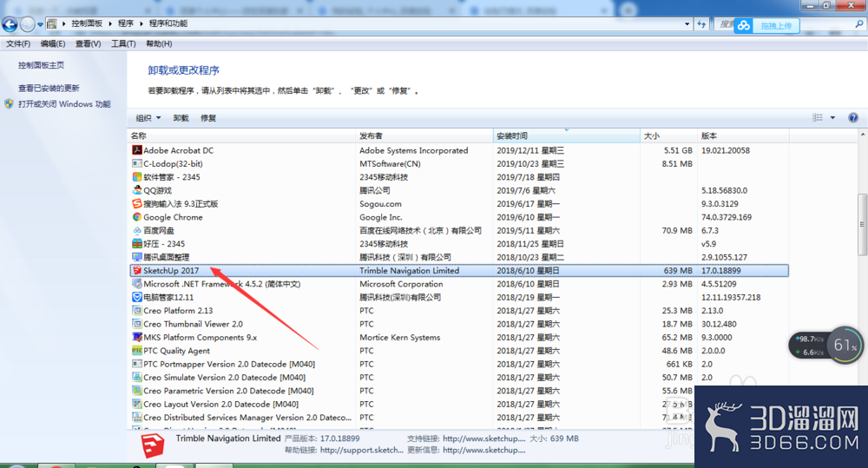
Task: Click the 搜狗输入法 9.3正式版 icon
Action: tap(137, 204)
